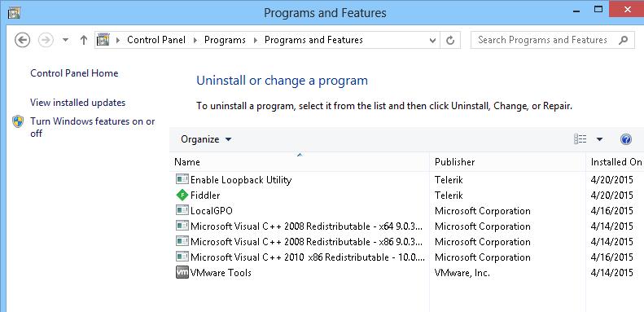
Task: Click the VMware Tools vm icon
Action: (x=182, y=273)
